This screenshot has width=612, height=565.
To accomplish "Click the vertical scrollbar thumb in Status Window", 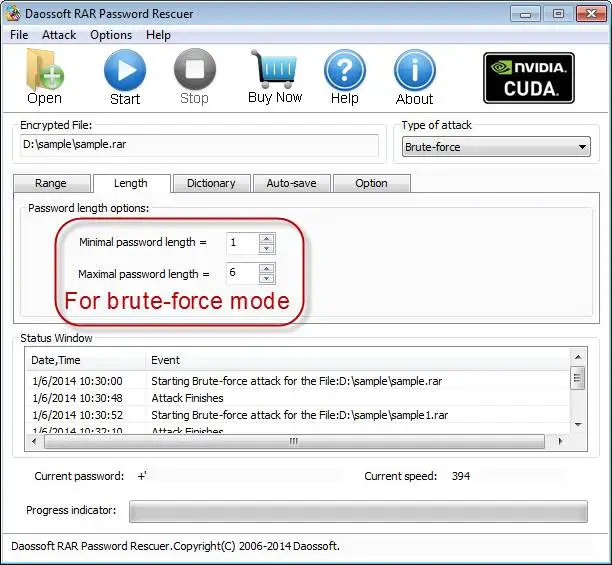I will 578,378.
